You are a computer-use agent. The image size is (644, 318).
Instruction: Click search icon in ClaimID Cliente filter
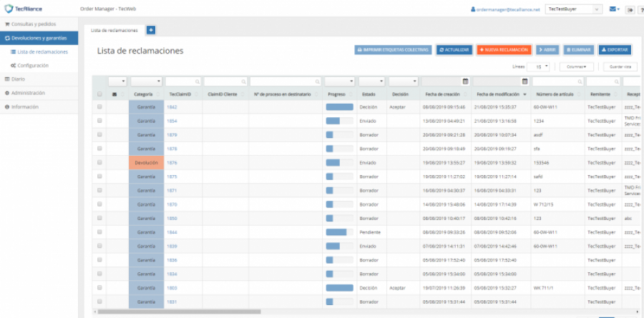click(243, 81)
